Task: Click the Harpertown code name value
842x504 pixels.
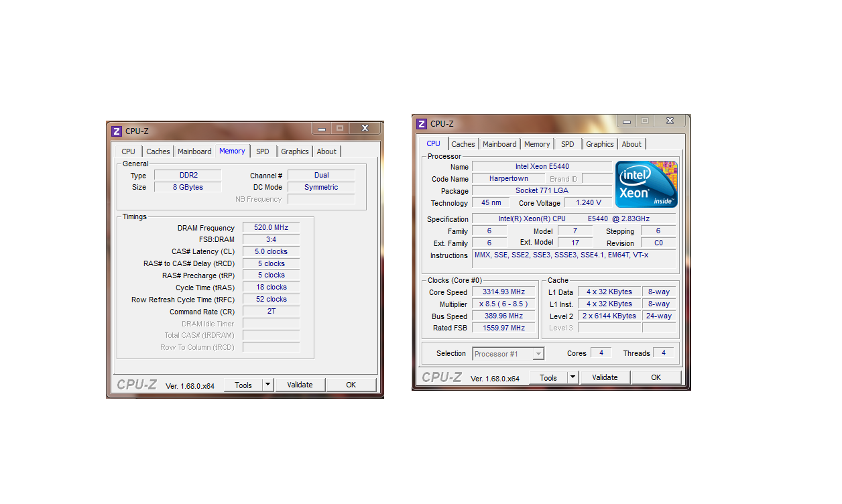Action: coord(508,179)
